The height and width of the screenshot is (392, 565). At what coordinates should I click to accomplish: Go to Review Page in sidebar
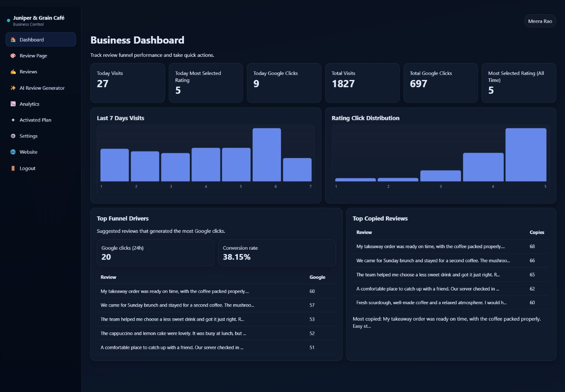click(41, 56)
